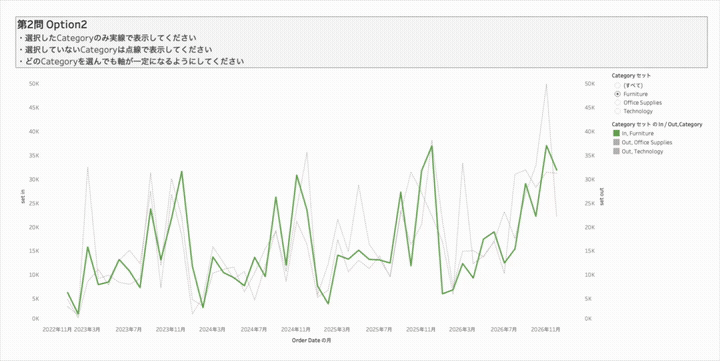Viewport: 720px width, 361px height.
Task: Click the color legend title text
Action: click(657, 124)
